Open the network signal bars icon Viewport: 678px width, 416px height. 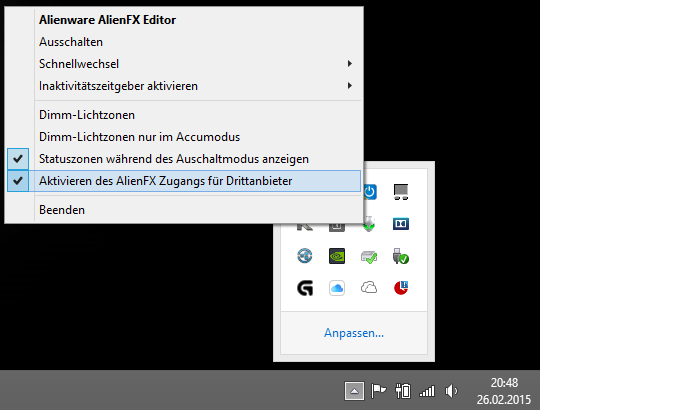coord(427,391)
